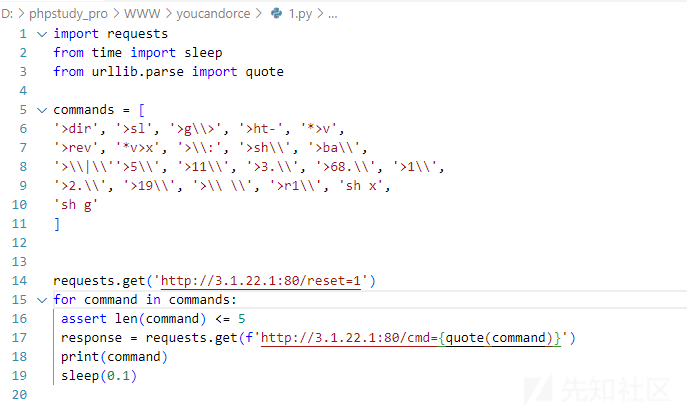Click the D: drive breadcrumb
687x410 pixels.
pyautogui.click(x=7, y=14)
